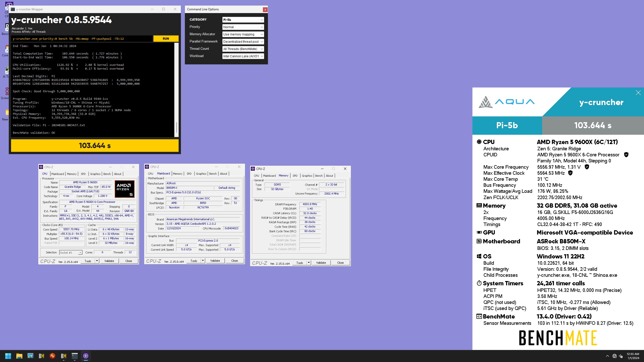Click the BIOS Date value 12/10/2024
Screen dimensions: 644x362
coord(183,228)
